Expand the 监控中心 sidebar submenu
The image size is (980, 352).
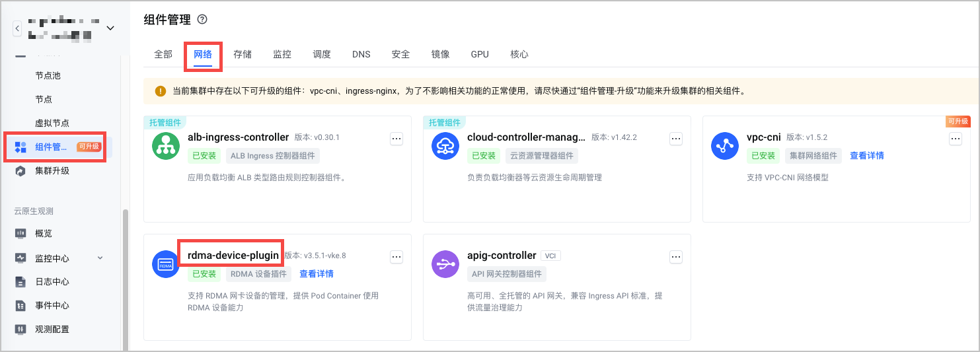(100, 258)
